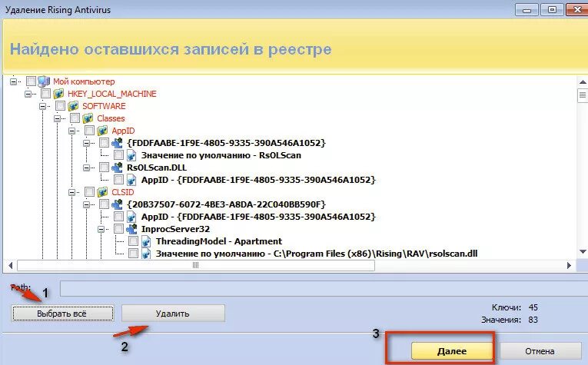Check the ThreadingModel - Apartment checkbox
The width and height of the screenshot is (588, 365).
click(133, 241)
